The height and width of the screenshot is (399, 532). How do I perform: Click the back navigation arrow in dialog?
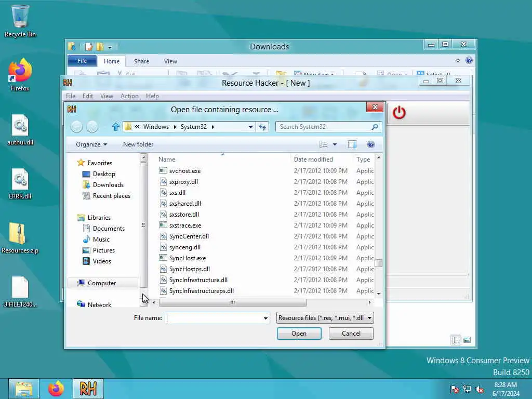pos(77,127)
